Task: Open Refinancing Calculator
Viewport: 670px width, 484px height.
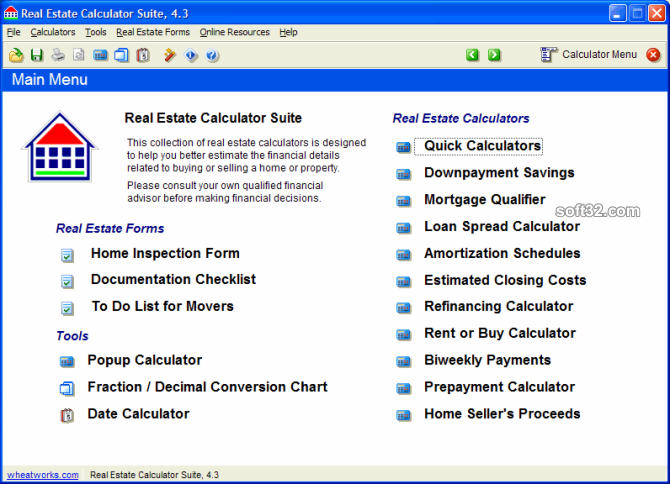Action: coord(499,306)
